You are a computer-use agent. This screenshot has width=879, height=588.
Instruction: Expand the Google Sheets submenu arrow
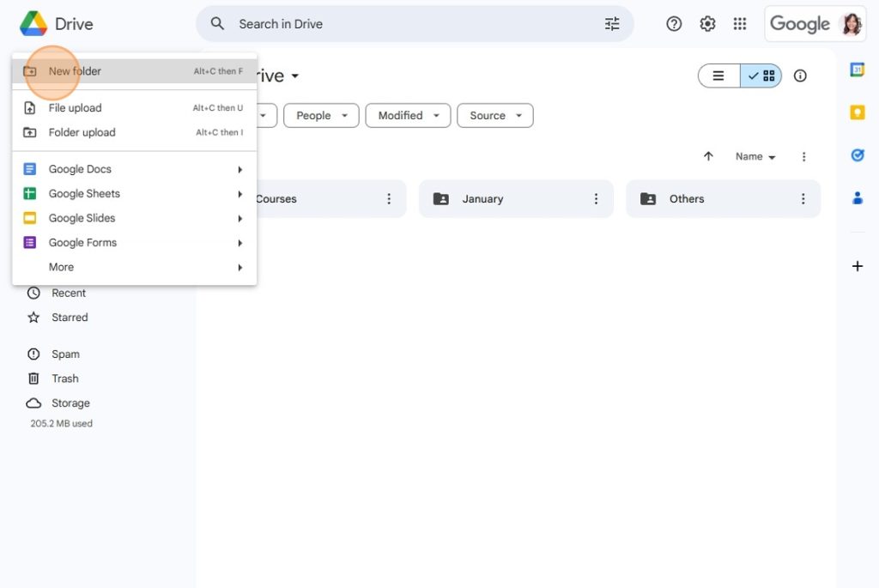coord(240,194)
